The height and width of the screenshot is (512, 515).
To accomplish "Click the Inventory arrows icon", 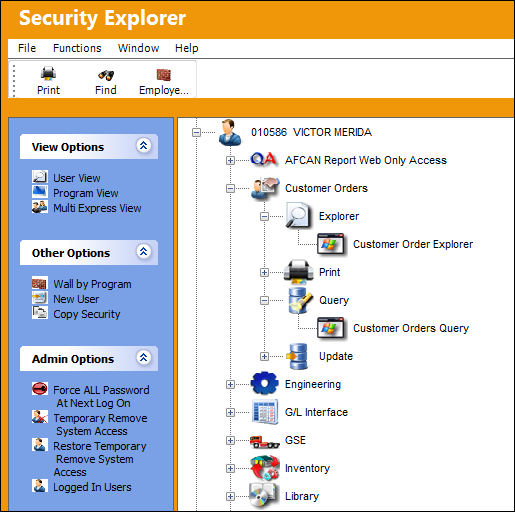I will pyautogui.click(x=265, y=468).
